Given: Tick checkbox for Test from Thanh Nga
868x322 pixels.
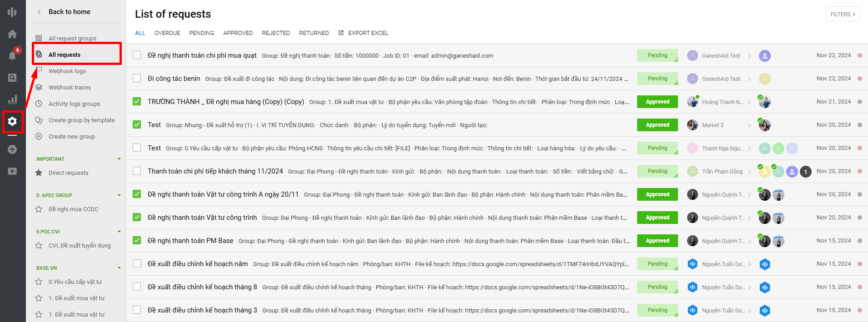Looking at the screenshot, I should (x=137, y=148).
